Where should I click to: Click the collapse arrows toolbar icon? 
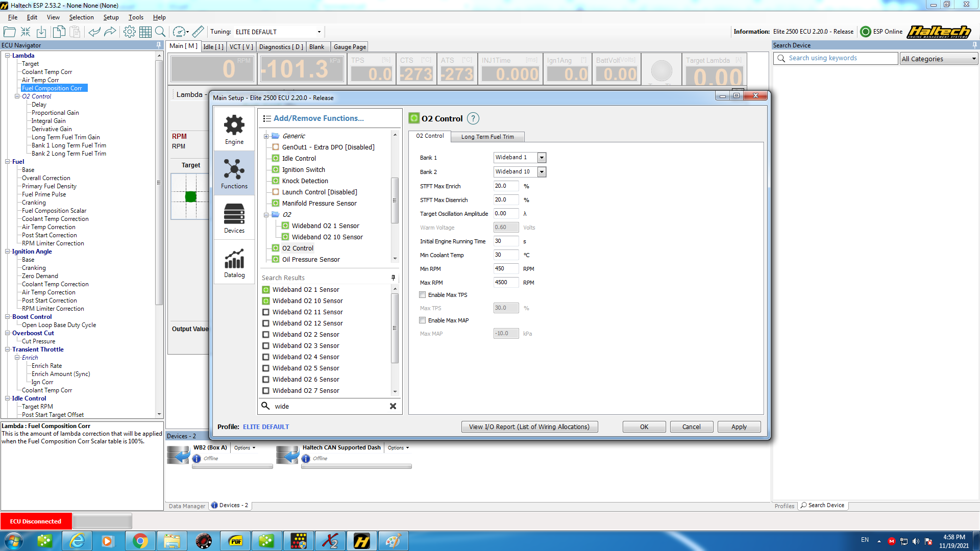click(26, 32)
